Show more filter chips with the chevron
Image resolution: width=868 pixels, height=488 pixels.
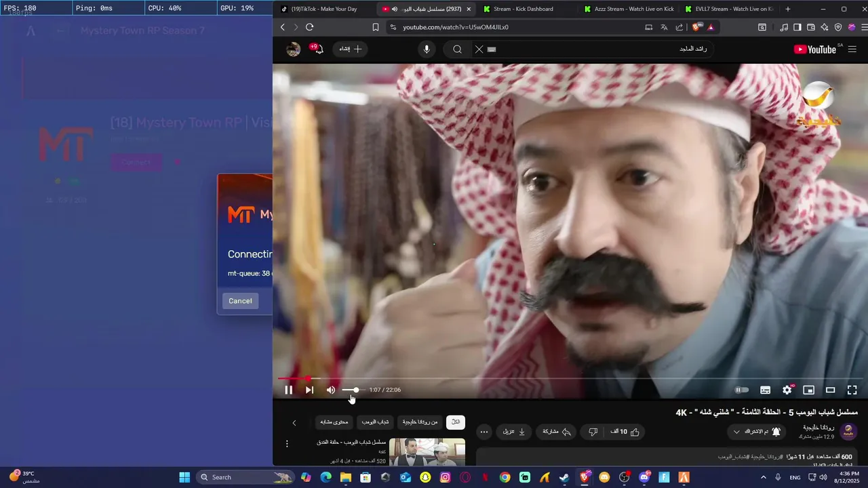[x=294, y=422]
